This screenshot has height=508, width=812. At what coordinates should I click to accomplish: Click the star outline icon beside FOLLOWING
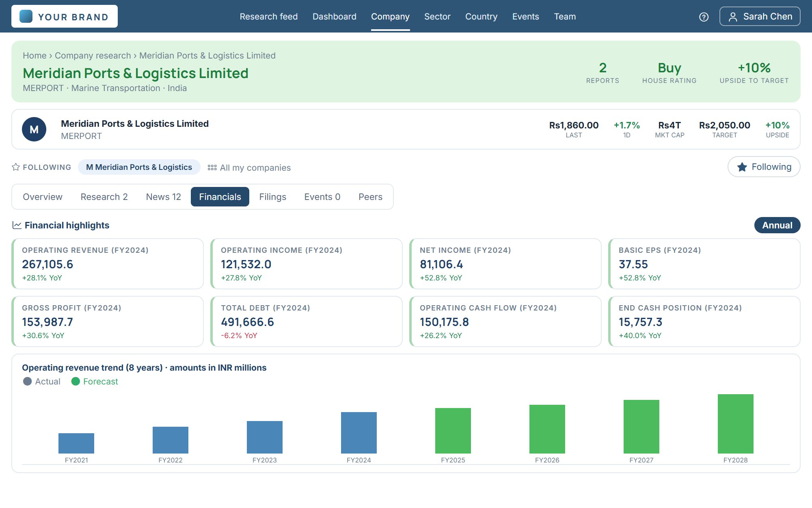click(16, 167)
